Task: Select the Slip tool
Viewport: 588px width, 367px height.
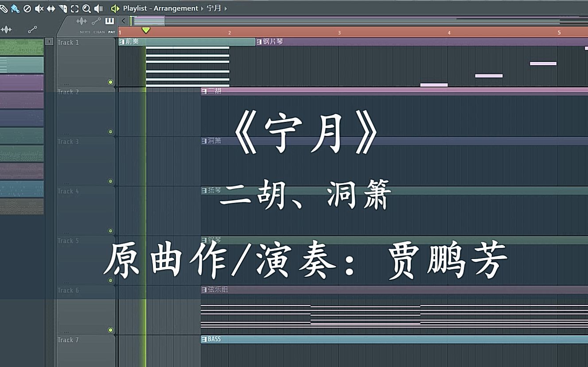Action: click(x=51, y=8)
